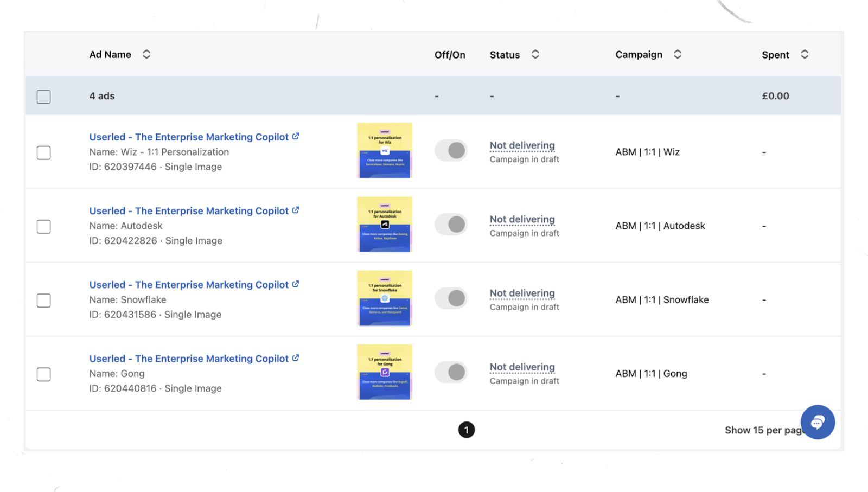Turn on the Gong ad toggle

tap(451, 372)
